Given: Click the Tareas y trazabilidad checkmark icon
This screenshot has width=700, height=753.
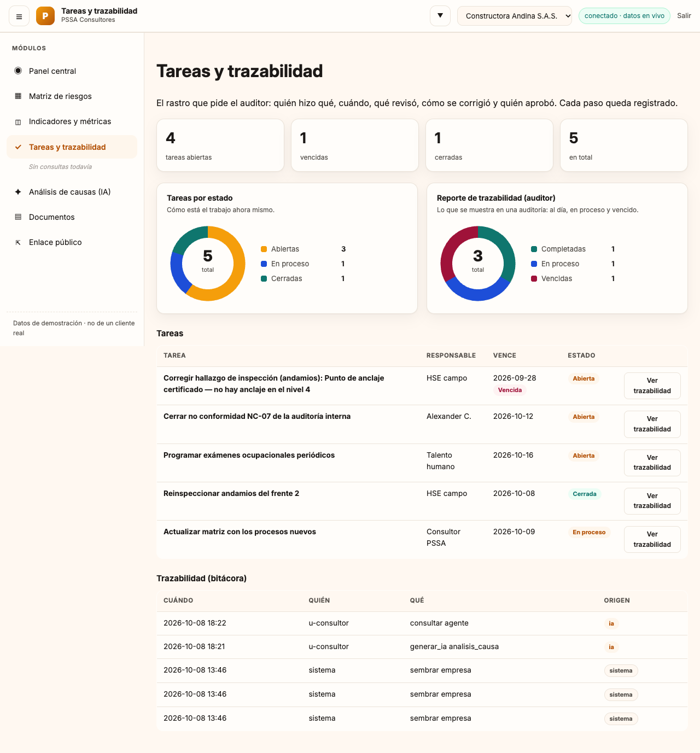Looking at the screenshot, I should click(18, 147).
